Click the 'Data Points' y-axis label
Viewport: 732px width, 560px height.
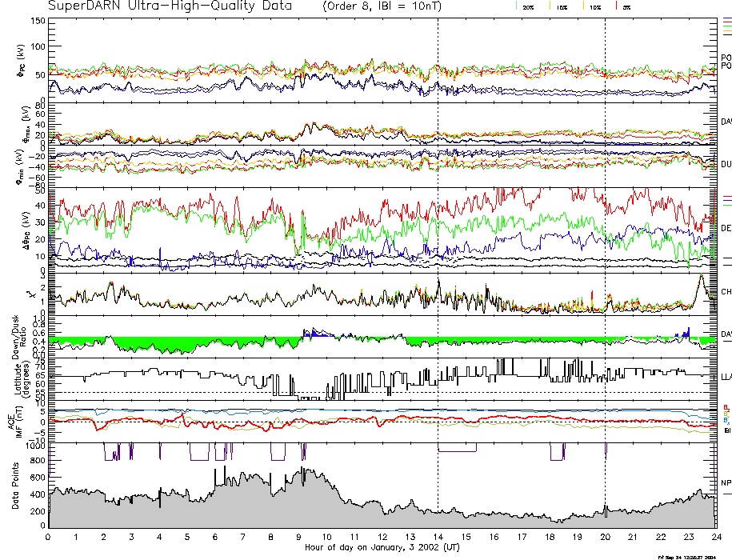[14, 486]
